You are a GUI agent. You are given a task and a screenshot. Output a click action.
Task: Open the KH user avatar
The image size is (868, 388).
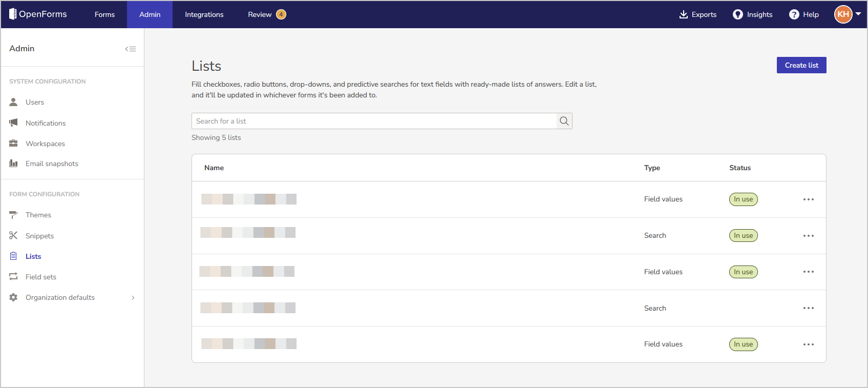(843, 14)
